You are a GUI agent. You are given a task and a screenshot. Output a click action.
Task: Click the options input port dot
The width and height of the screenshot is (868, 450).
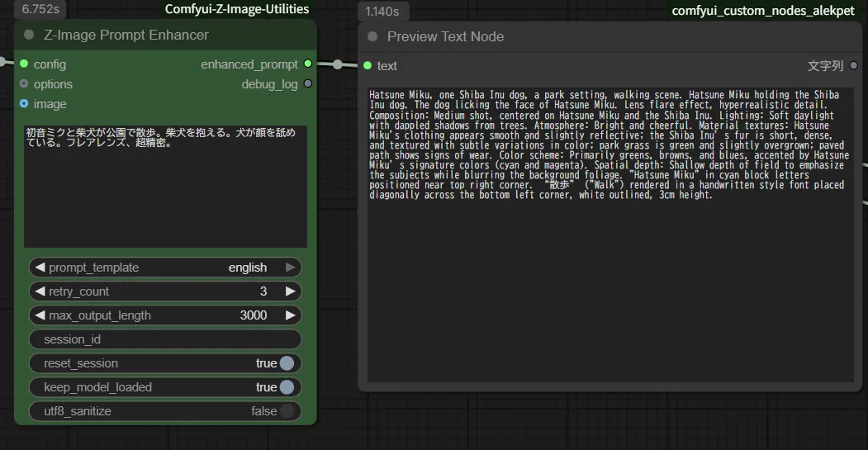(24, 84)
